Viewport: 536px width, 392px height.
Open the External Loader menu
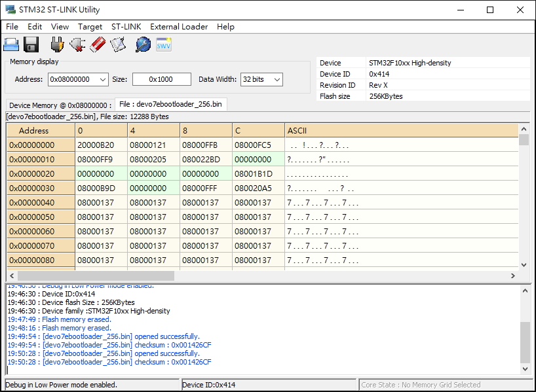pyautogui.click(x=179, y=27)
